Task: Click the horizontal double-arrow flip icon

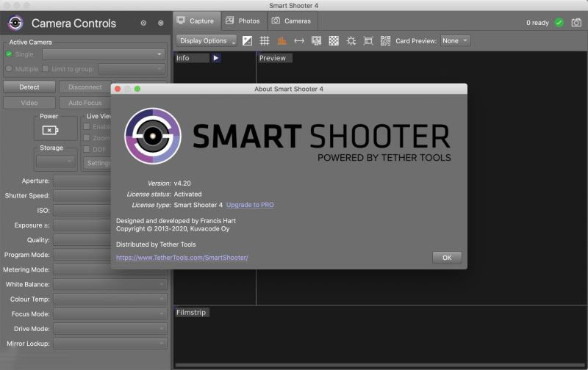Action: pos(299,41)
